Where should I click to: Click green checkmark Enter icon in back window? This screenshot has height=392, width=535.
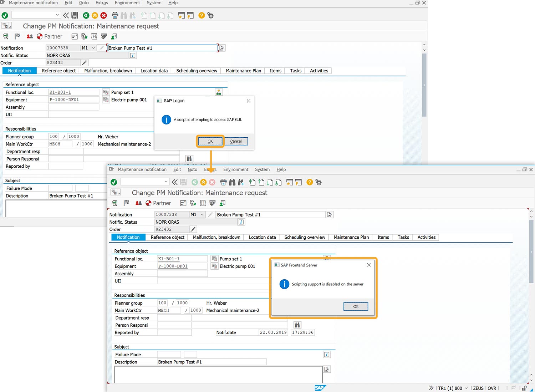coord(5,15)
